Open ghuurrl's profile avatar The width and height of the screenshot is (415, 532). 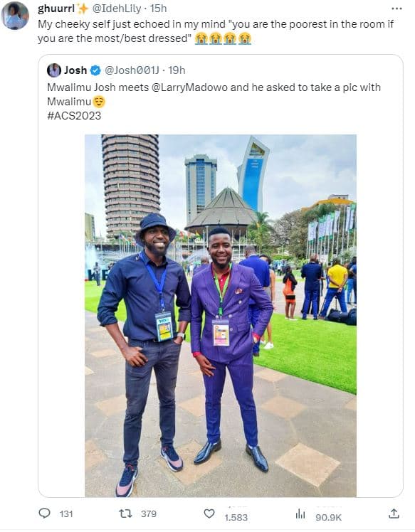15,16
